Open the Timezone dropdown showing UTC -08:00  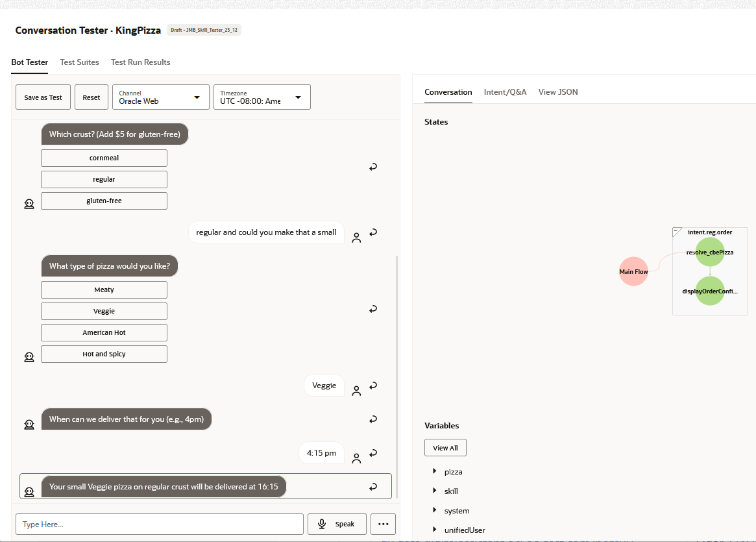click(262, 97)
